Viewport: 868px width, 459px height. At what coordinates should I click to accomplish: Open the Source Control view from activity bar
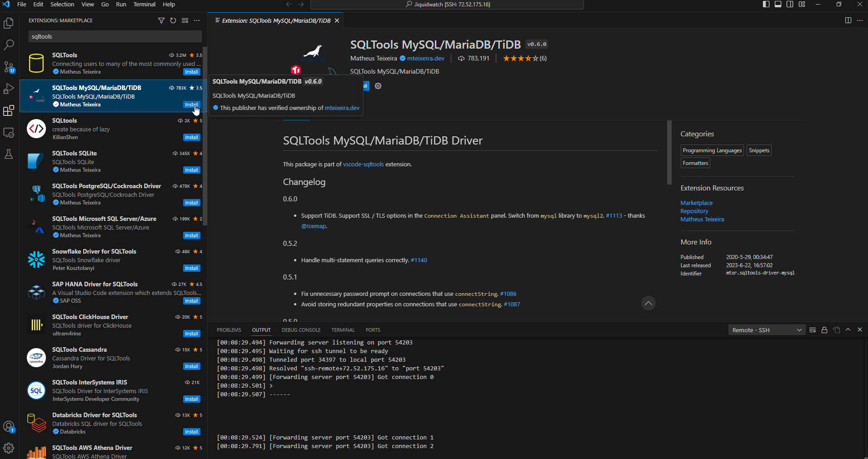tap(9, 67)
